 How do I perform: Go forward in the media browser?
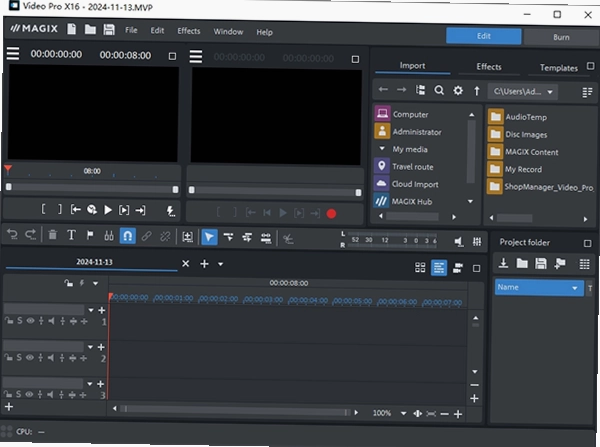pyautogui.click(x=401, y=90)
